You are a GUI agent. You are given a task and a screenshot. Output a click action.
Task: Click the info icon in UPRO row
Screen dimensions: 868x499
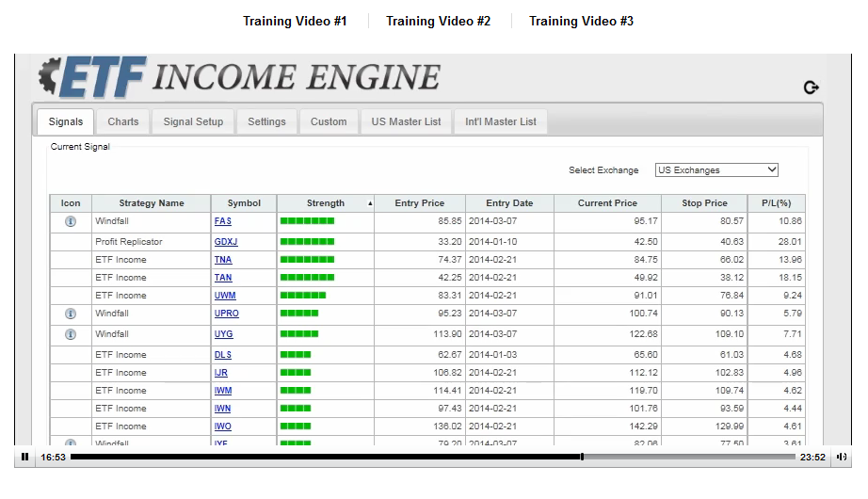tap(71, 314)
